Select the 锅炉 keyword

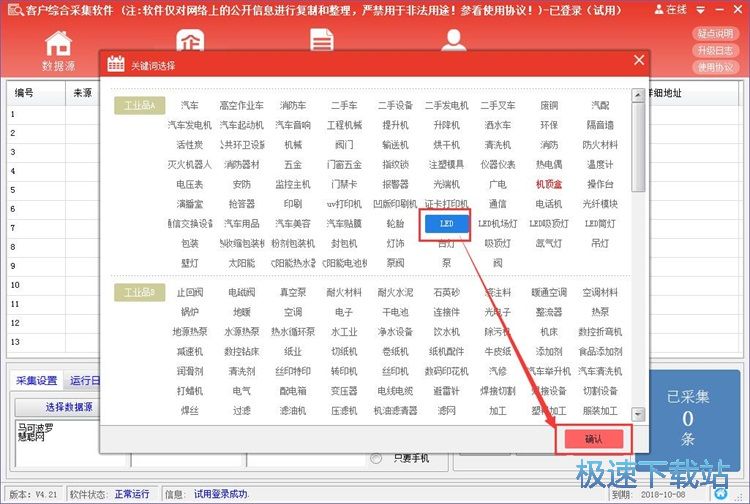click(190, 312)
